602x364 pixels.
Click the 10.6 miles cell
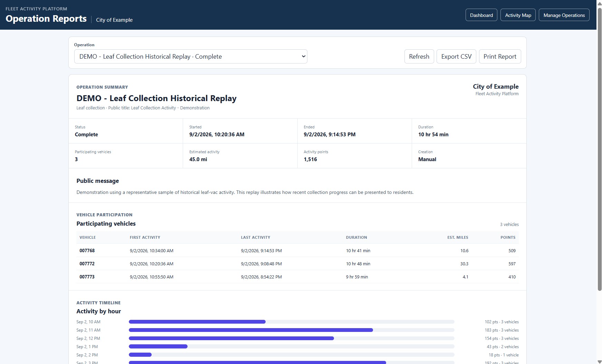click(464, 251)
